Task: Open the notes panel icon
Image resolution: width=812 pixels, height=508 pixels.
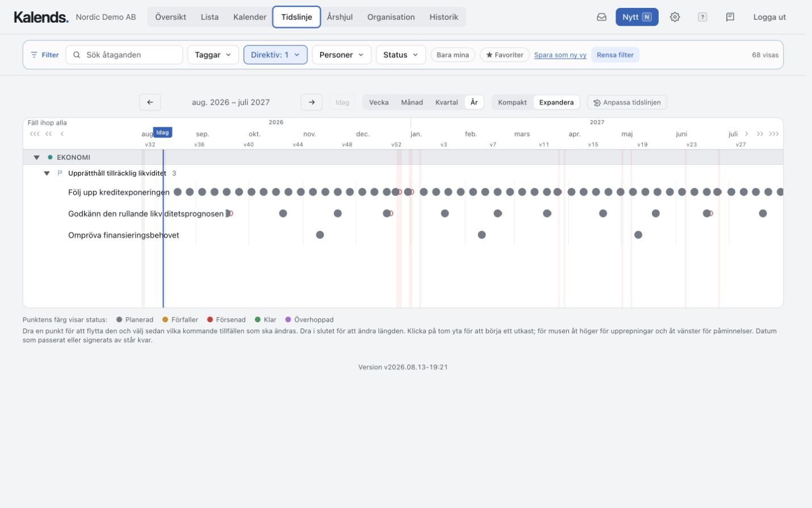Action: coord(730,17)
